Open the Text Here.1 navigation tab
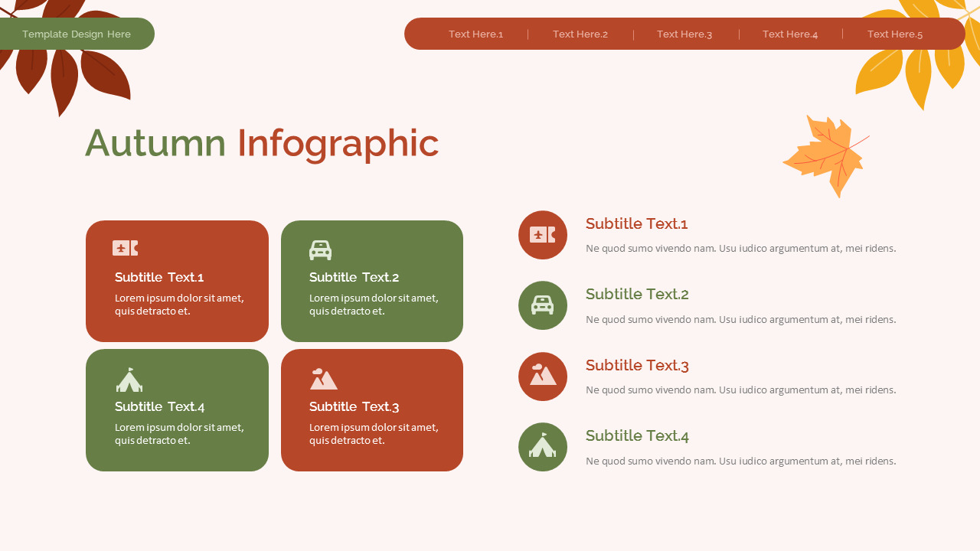 point(475,34)
